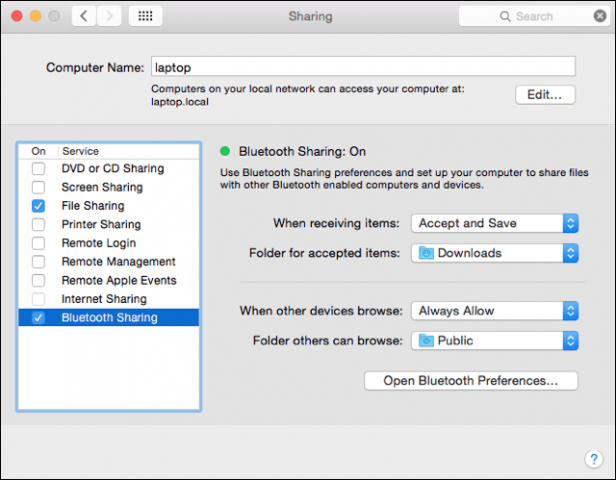Disable the File Sharing checkbox
Viewport: 616px width, 480px height.
pos(38,206)
